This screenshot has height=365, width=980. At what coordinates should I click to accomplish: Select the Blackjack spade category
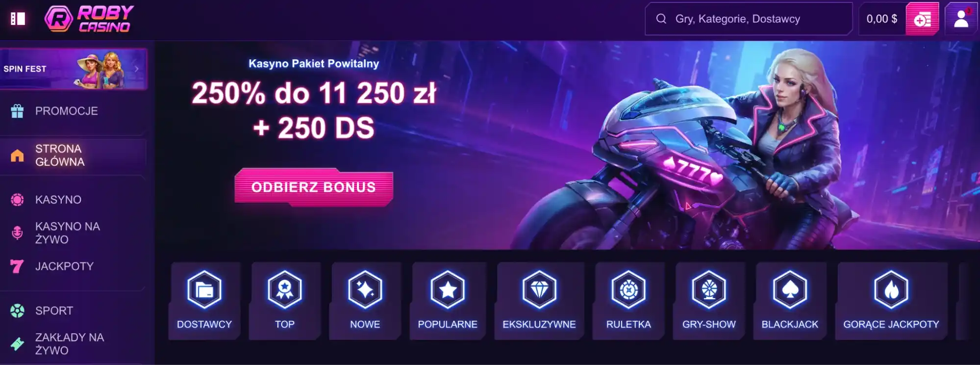(790, 301)
